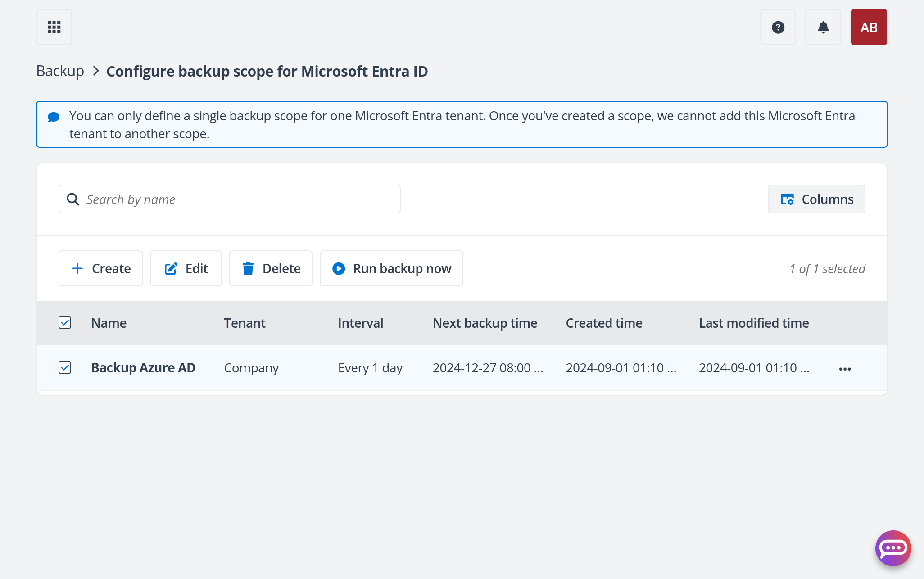Sort by Next backup time header

click(x=485, y=323)
